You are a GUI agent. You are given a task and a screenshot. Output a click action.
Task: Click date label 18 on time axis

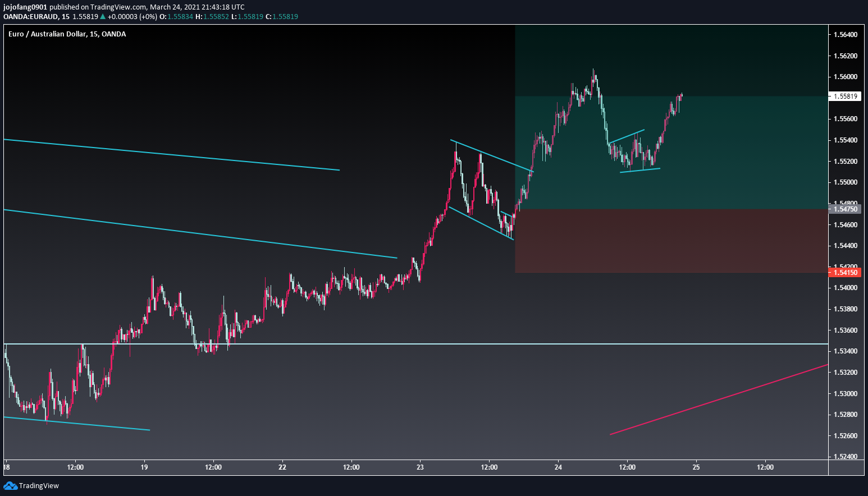click(x=6, y=467)
